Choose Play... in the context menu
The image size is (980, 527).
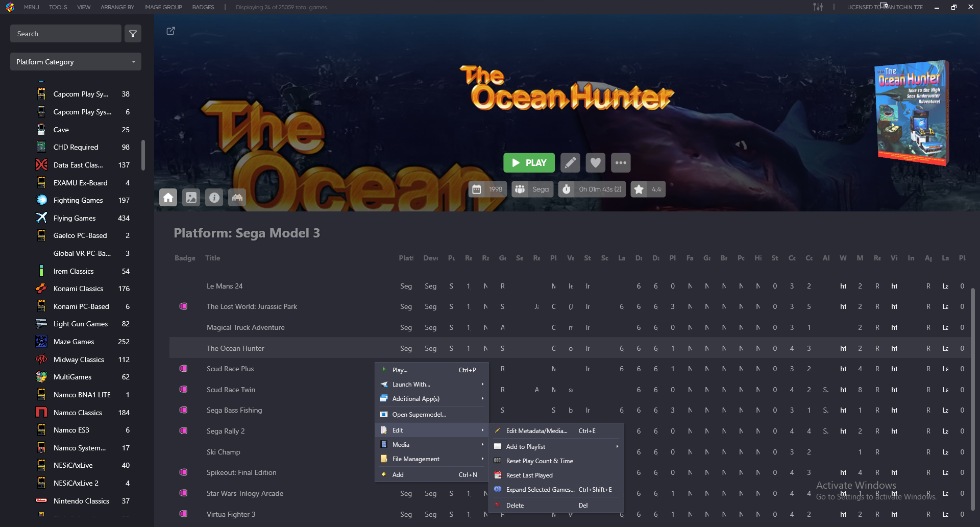pyautogui.click(x=432, y=370)
